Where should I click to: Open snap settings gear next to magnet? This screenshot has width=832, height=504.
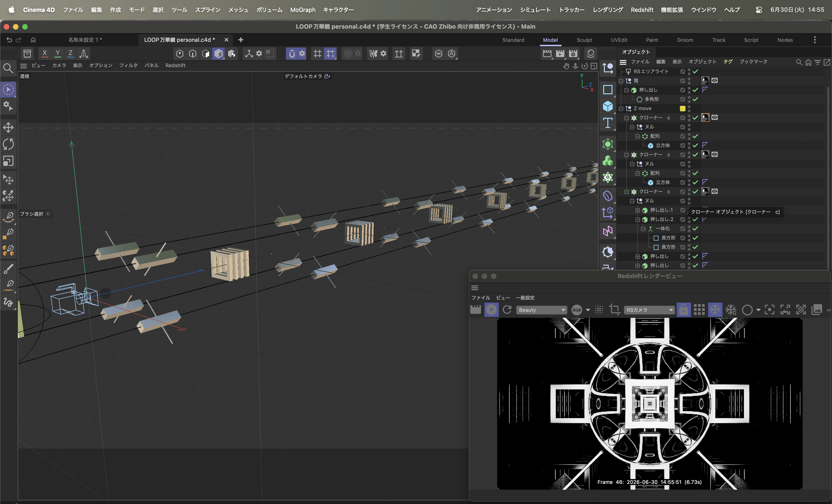click(x=302, y=53)
